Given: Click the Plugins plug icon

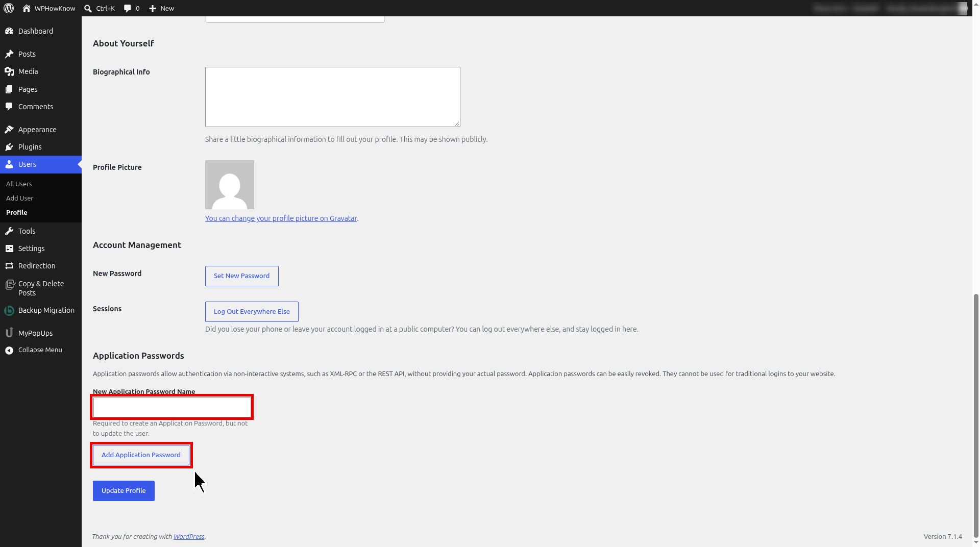Looking at the screenshot, I should pos(9,147).
